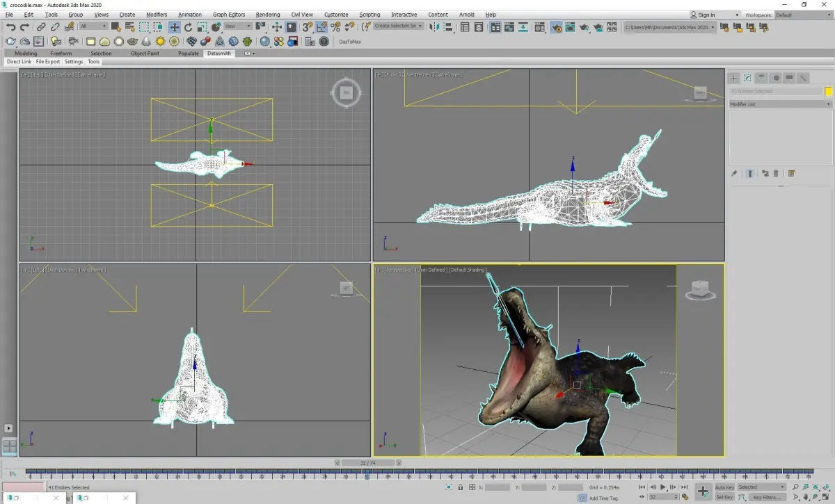This screenshot has height=504, width=835.
Task: Open the Rendering menu
Action: (x=268, y=15)
